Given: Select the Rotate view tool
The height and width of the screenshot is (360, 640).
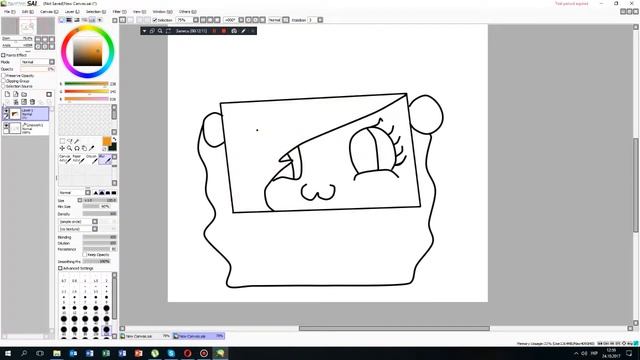Looking at the screenshot, I should click(77, 148).
